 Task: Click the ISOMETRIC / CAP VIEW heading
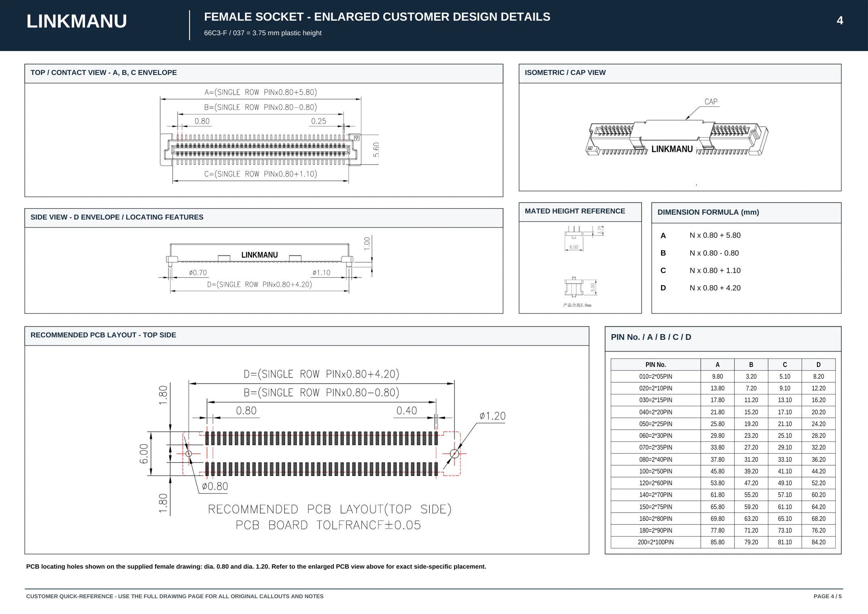(x=565, y=73)
